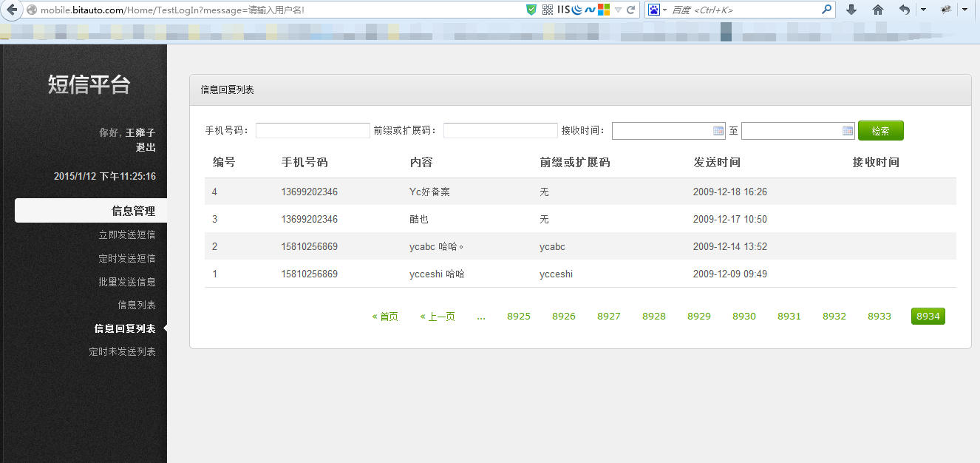Open 立即发送短信 in the sidebar
Screen dimensions: 980x463
pyautogui.click(x=127, y=234)
